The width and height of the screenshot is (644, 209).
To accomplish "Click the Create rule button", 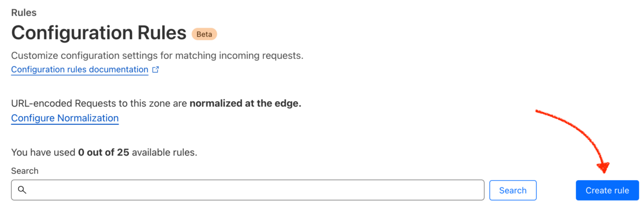I will coord(607,190).
